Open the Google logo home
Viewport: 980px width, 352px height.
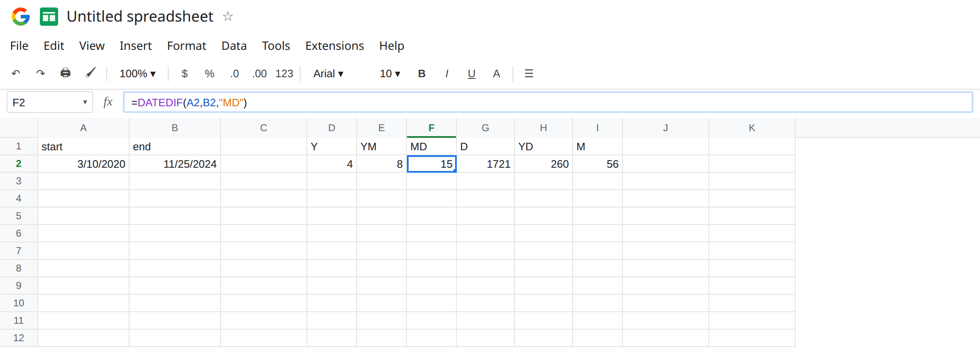pos(21,17)
